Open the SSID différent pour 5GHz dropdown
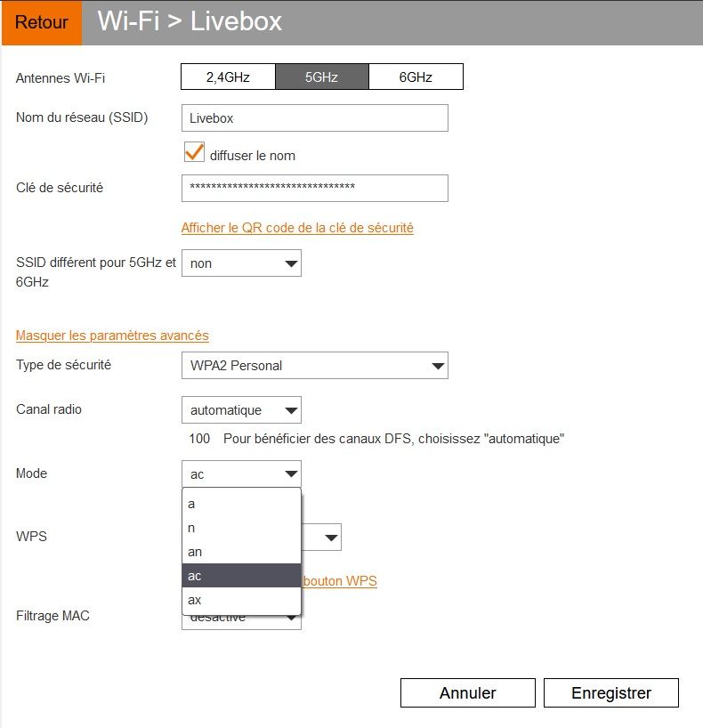Screen dimensions: 703x728 241,263
